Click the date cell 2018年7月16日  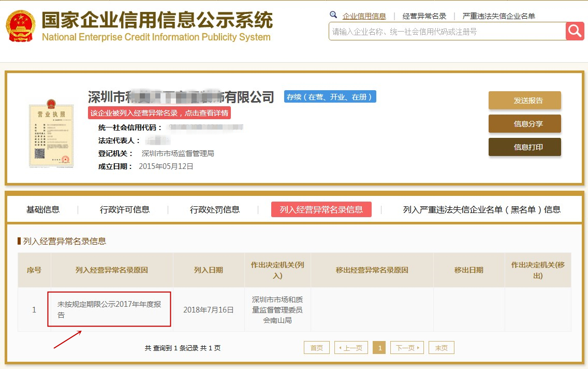tap(209, 310)
